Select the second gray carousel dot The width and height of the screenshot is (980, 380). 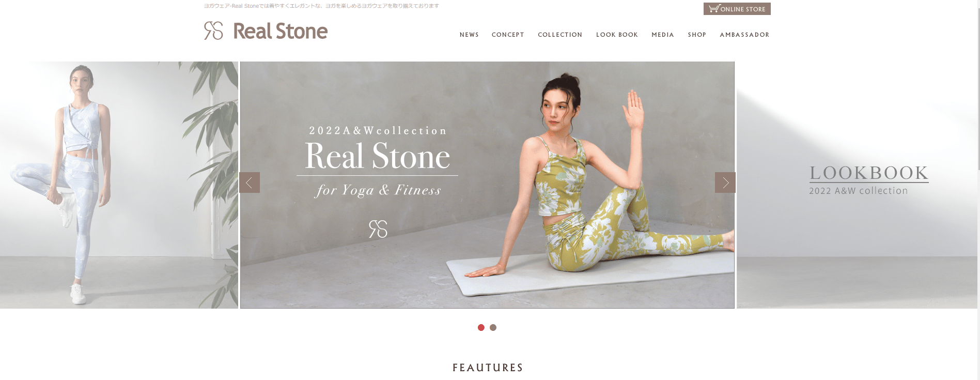pos(493,327)
